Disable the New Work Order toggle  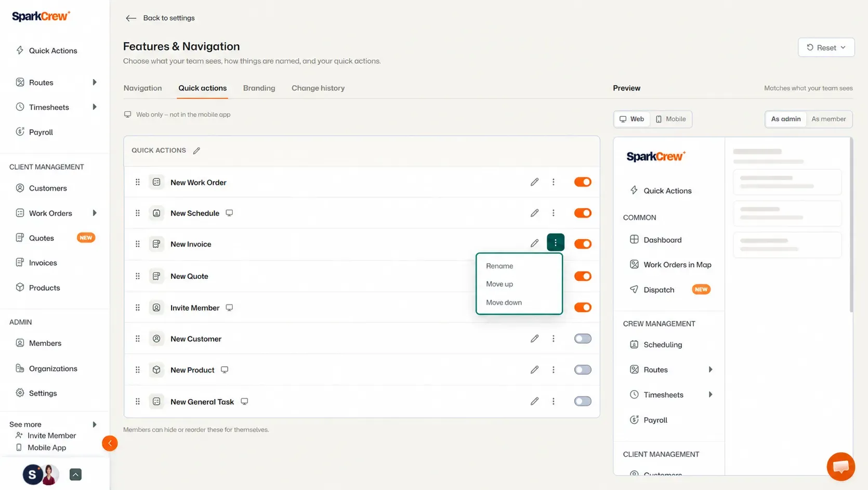tap(583, 182)
